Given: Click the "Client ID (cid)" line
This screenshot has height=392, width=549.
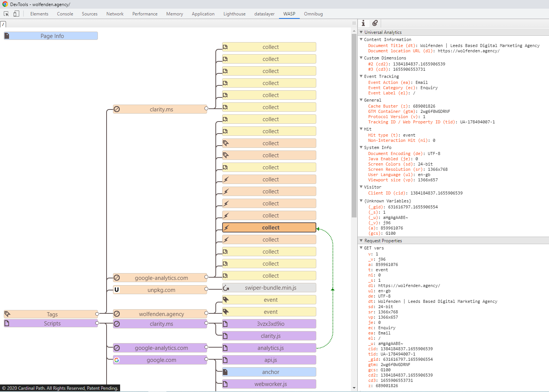Looking at the screenshot, I should [x=415, y=193].
